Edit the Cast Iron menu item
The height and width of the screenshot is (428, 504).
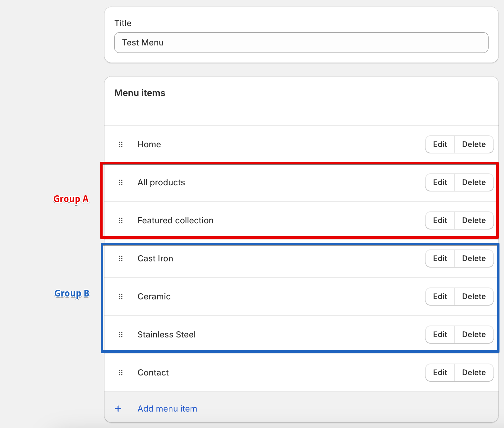[x=440, y=258]
